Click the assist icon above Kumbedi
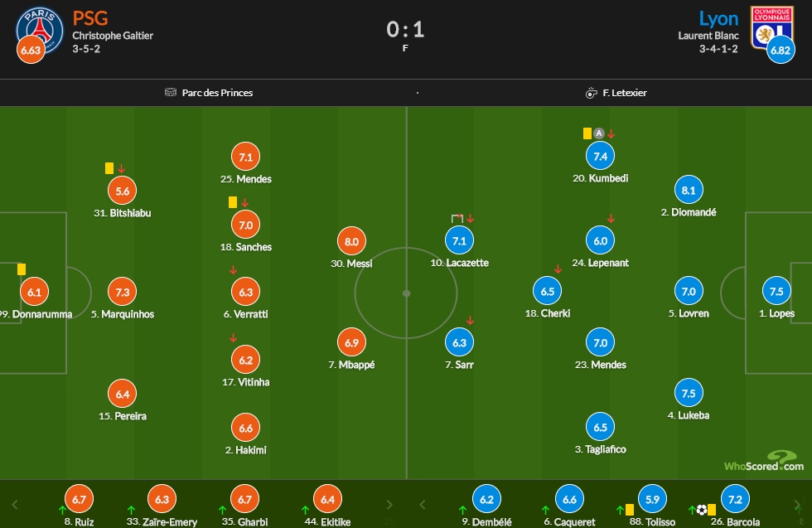Screen dimensions: 812x528 click(599, 133)
